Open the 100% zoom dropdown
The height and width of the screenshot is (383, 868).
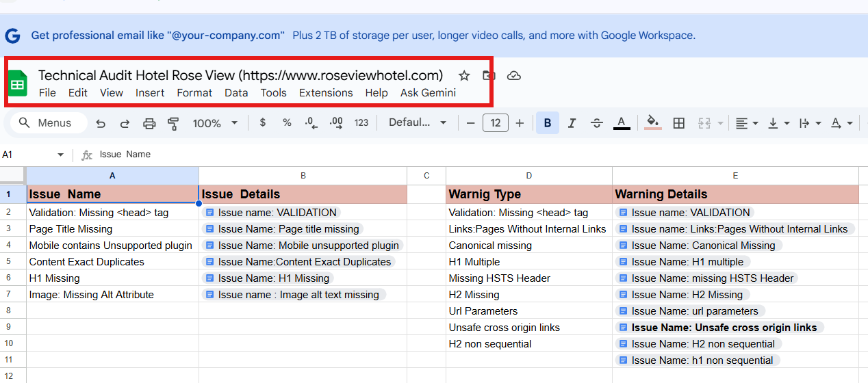(x=215, y=123)
